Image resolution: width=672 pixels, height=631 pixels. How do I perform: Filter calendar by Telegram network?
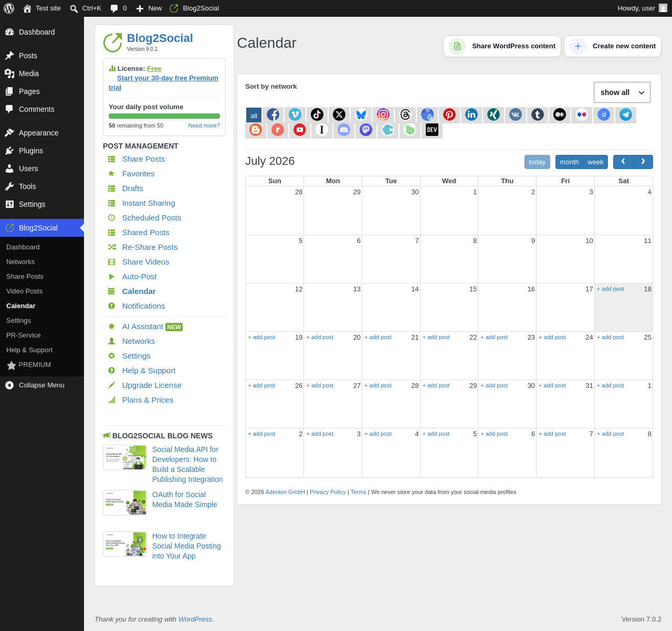tap(626, 115)
